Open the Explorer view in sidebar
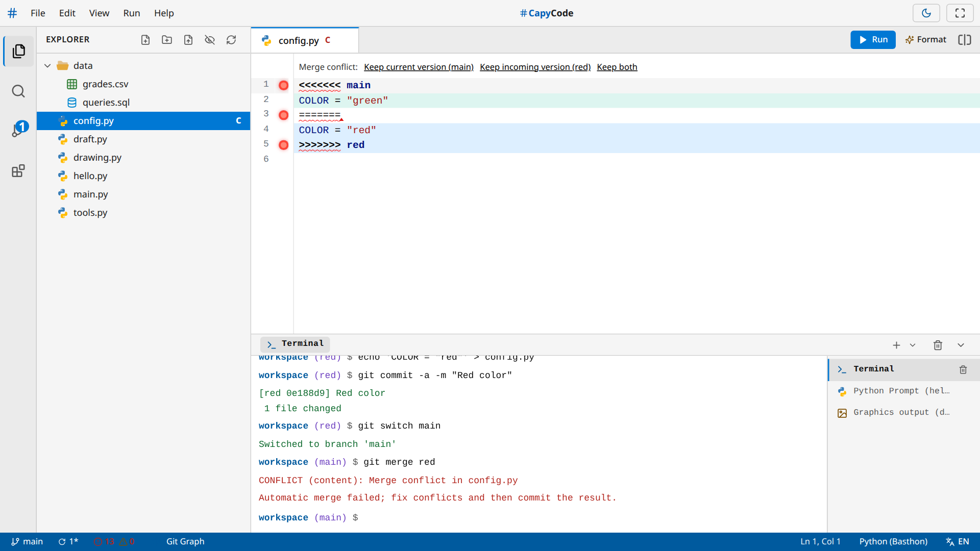This screenshot has width=980, height=551. click(19, 51)
